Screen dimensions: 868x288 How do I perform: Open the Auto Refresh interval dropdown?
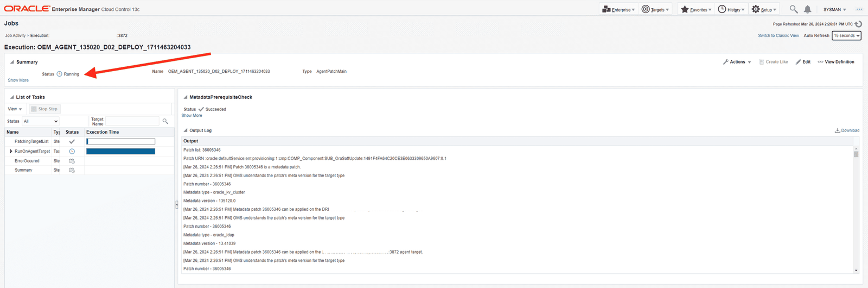(846, 35)
